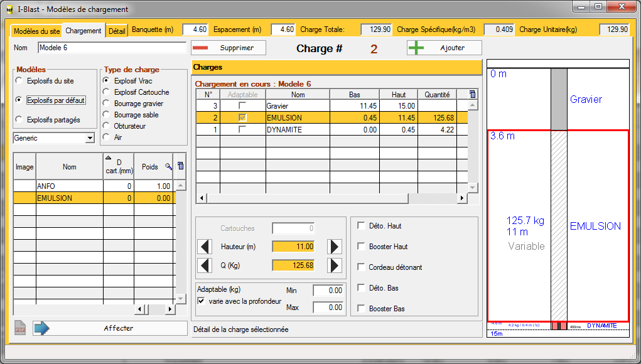This screenshot has height=364, width=641.
Task: Toggle Adaptable checkbox for DYNAMITE row
Action: coord(242,129)
